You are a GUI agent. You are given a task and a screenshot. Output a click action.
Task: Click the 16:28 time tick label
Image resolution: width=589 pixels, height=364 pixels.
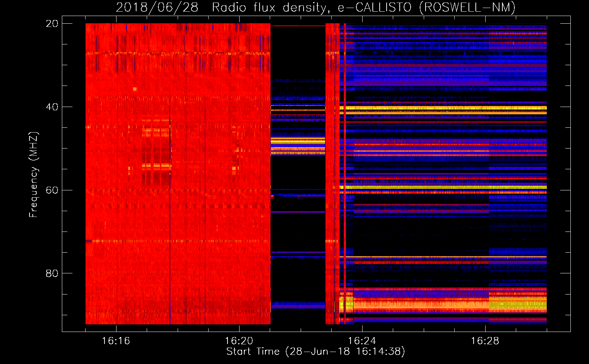pos(485,341)
